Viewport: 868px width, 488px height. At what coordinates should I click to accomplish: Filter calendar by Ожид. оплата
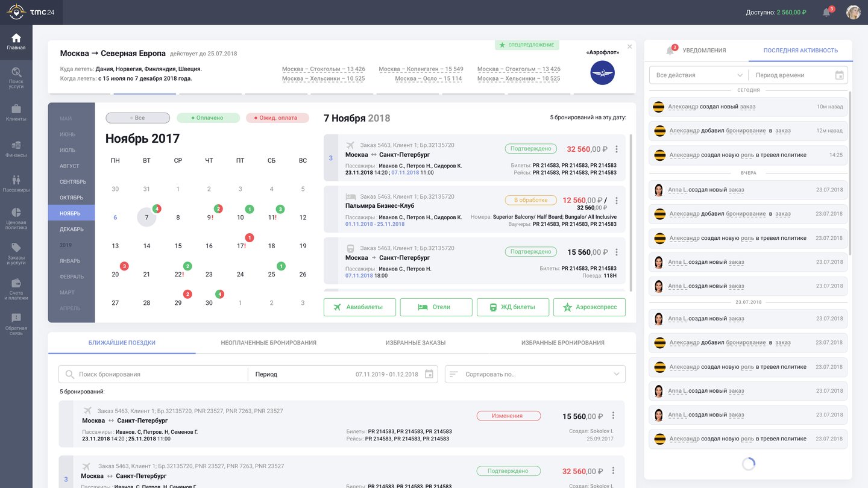coord(277,118)
